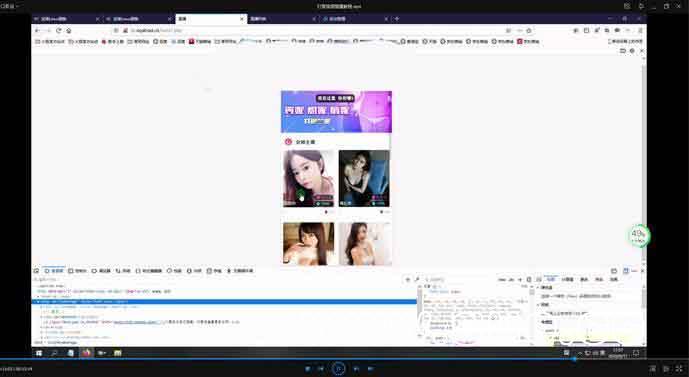Screen dimensions: 689x377
Task: Expand the highlighted blue DOM node
Action: [x=38, y=302]
